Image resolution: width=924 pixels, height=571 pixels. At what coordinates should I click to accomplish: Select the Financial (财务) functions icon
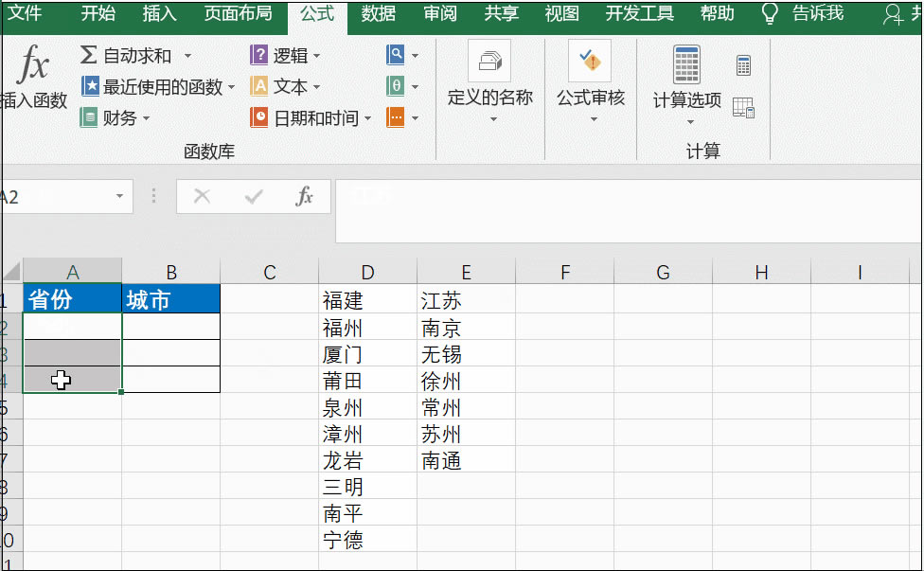click(90, 117)
